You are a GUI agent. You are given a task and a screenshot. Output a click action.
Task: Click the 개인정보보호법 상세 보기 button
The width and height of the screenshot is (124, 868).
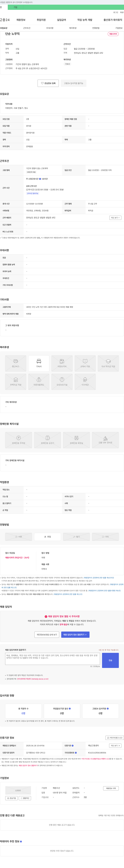tap(47, 635)
